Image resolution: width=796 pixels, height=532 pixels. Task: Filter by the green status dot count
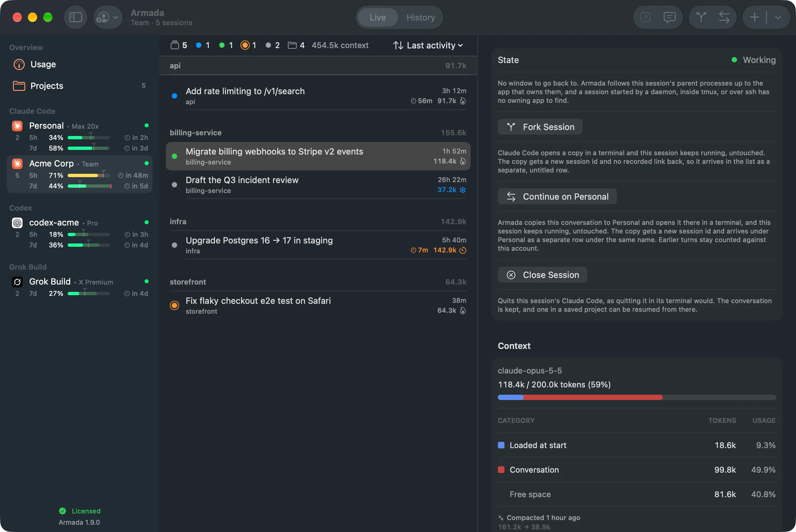click(226, 45)
